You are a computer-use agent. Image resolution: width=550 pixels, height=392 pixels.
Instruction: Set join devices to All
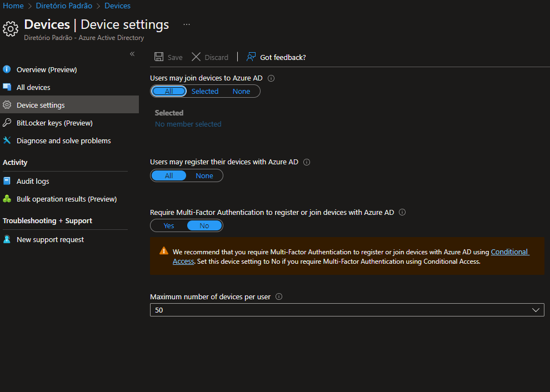[x=169, y=91]
